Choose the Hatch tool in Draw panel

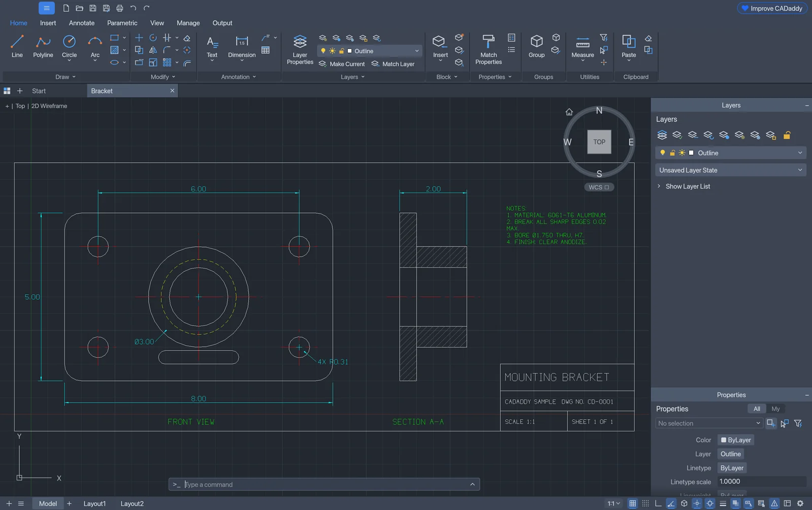114,50
